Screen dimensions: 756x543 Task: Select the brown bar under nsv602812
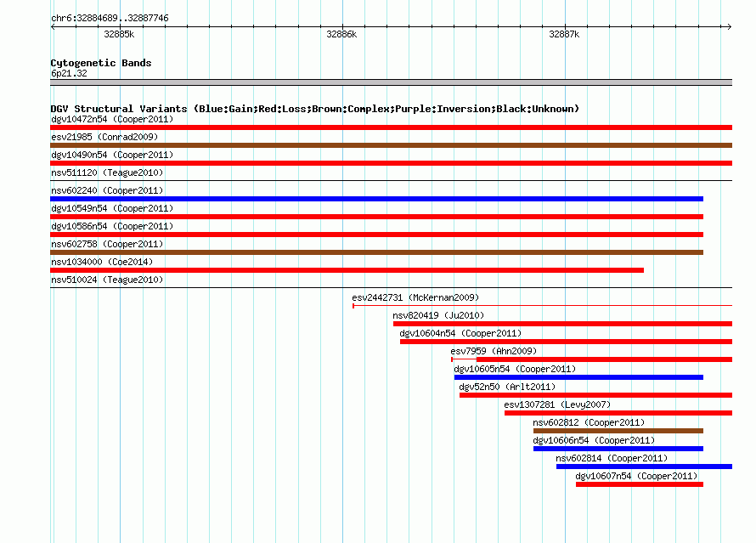tap(618, 431)
